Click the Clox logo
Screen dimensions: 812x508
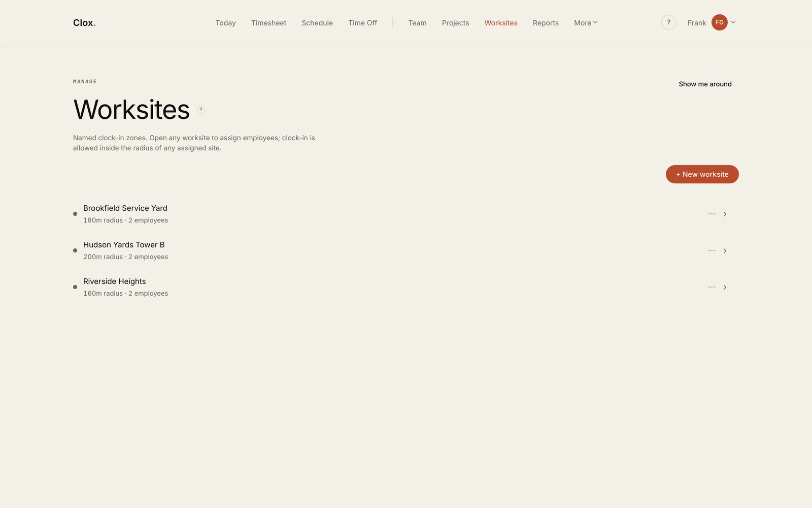click(84, 23)
